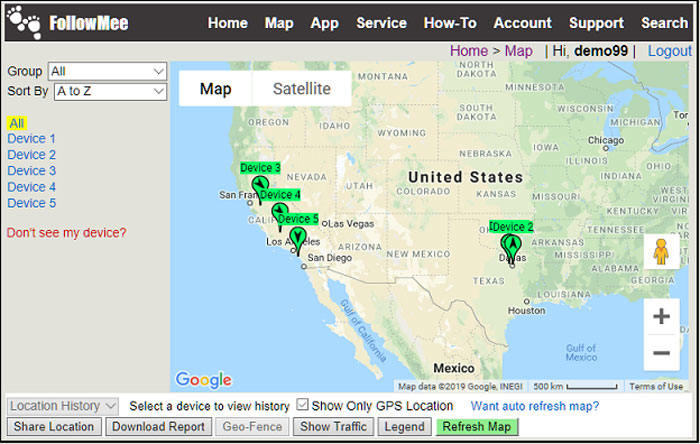Open the Search menu item

click(664, 23)
